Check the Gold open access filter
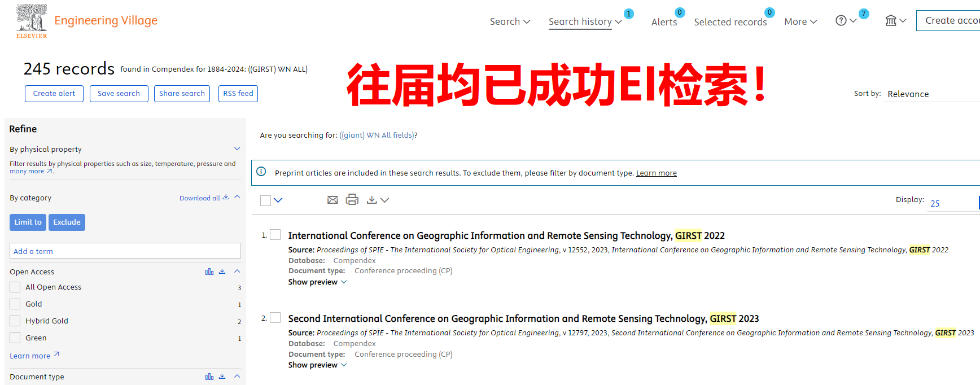This screenshot has width=980, height=385. click(x=15, y=304)
